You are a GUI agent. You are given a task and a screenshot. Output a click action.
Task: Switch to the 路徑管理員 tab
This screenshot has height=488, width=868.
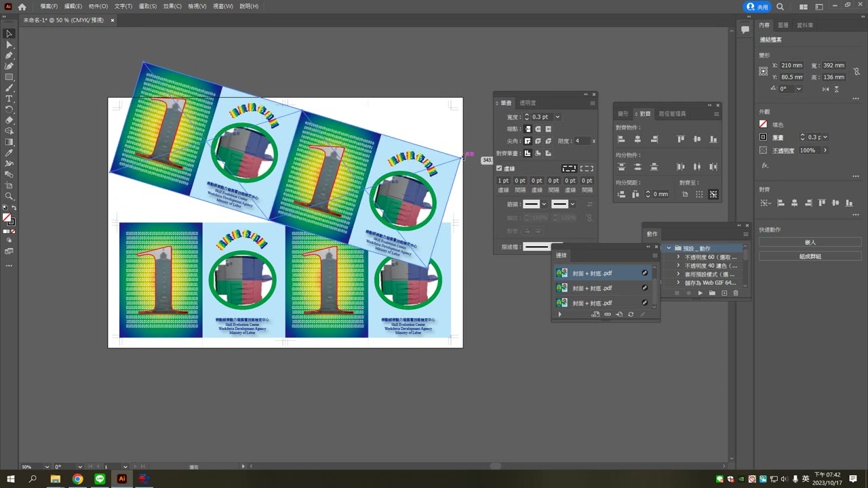[672, 114]
